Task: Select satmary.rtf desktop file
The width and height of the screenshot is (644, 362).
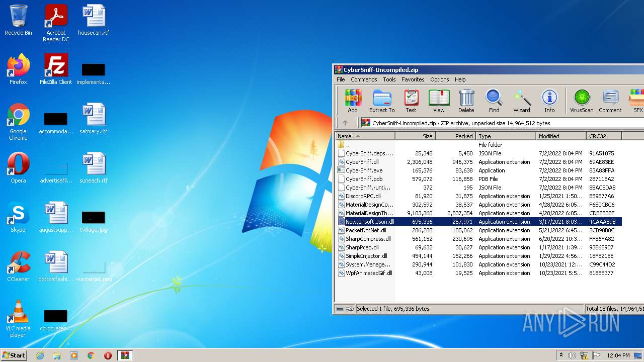Action: click(94, 119)
